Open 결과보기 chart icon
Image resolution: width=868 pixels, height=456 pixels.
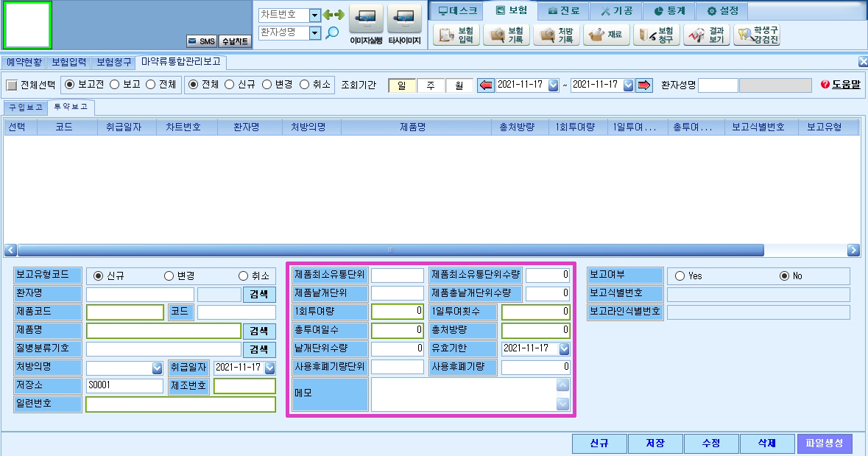click(706, 35)
